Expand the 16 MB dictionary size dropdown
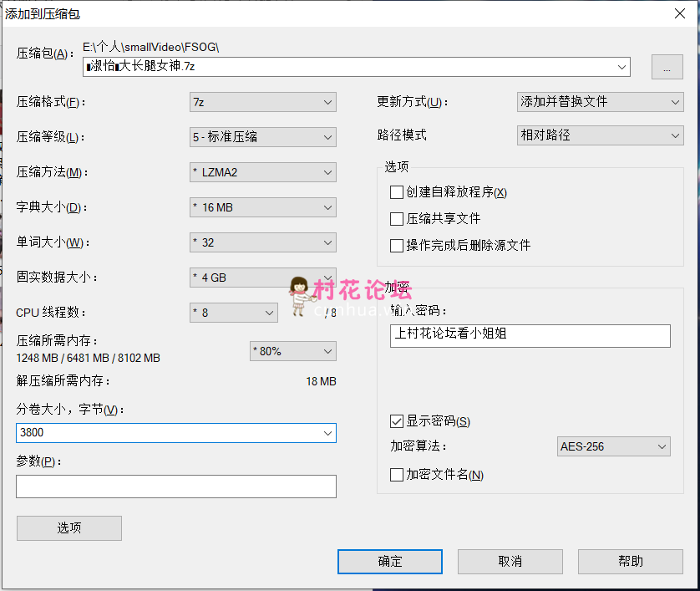The height and width of the screenshot is (591, 700). [262, 207]
